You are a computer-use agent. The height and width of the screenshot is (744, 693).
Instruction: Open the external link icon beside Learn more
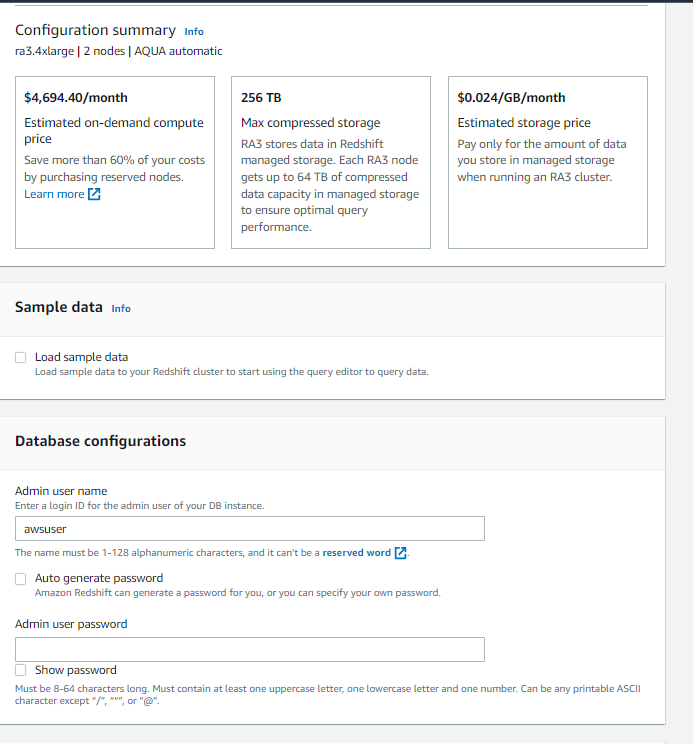coord(94,194)
